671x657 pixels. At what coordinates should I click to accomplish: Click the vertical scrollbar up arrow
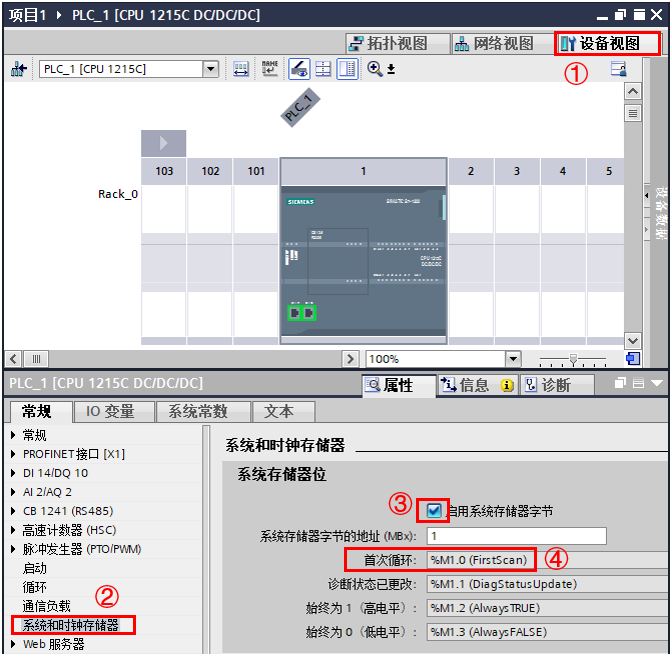[632, 91]
